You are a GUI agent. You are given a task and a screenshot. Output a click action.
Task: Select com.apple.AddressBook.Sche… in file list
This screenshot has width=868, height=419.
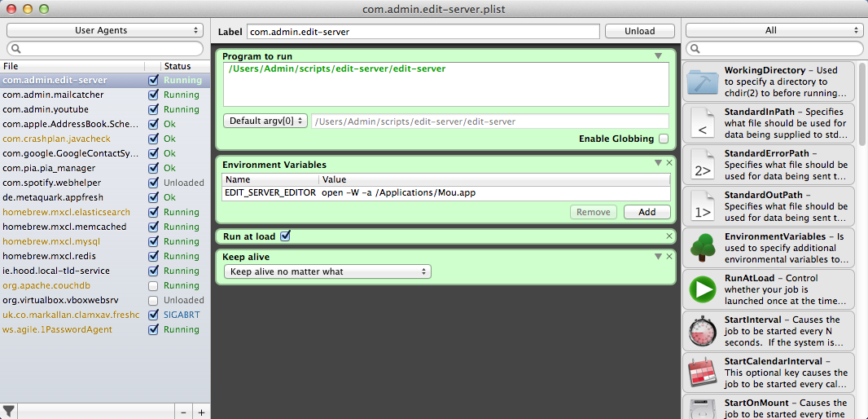click(x=70, y=124)
